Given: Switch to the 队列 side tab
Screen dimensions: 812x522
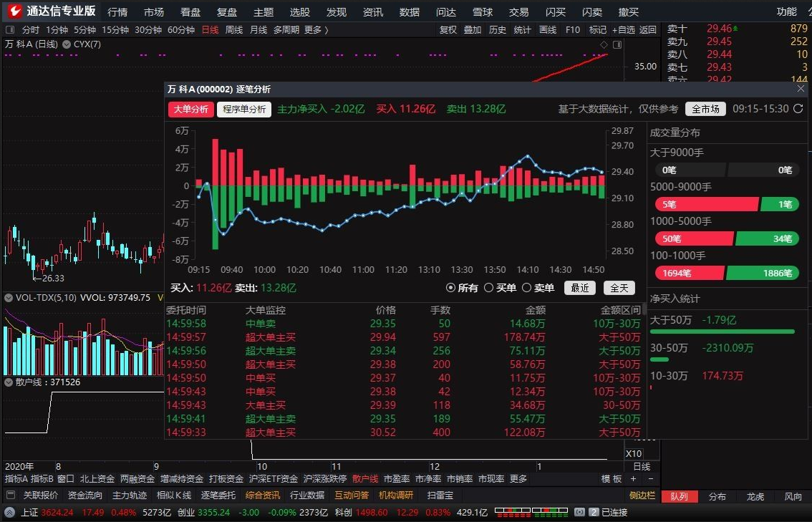Looking at the screenshot, I should (680, 497).
